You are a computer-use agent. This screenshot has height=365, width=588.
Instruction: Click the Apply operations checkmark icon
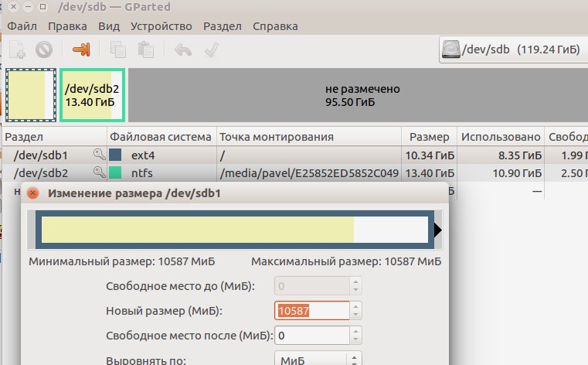(209, 50)
